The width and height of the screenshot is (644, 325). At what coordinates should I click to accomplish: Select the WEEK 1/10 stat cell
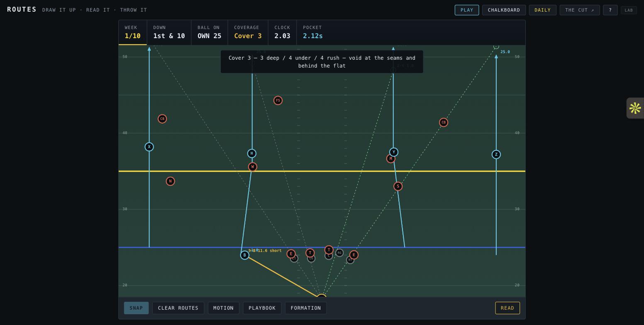(x=133, y=32)
